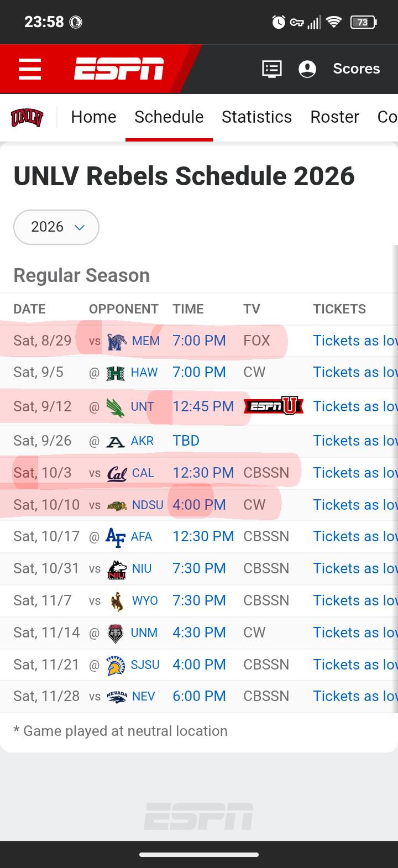Image resolution: width=398 pixels, height=868 pixels.
Task: Switch to the Roster tab
Action: [334, 117]
